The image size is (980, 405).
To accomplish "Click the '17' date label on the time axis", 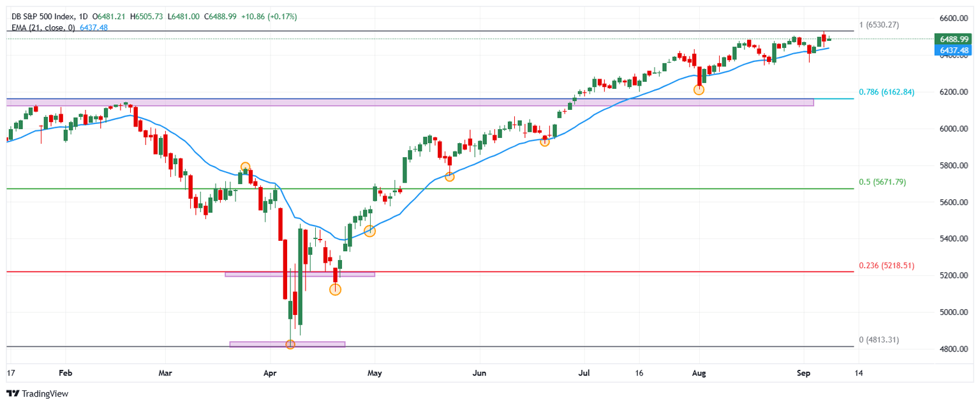I will point(10,372).
